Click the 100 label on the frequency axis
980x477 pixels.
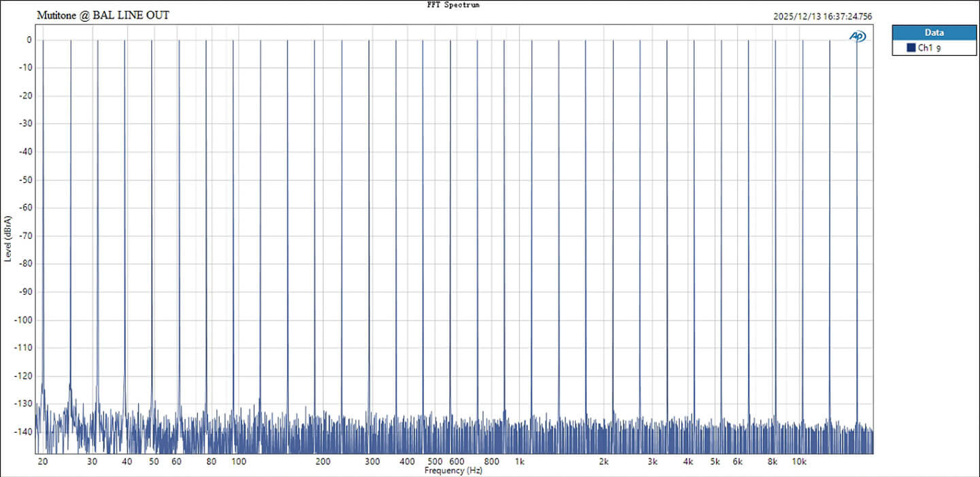coord(238,462)
